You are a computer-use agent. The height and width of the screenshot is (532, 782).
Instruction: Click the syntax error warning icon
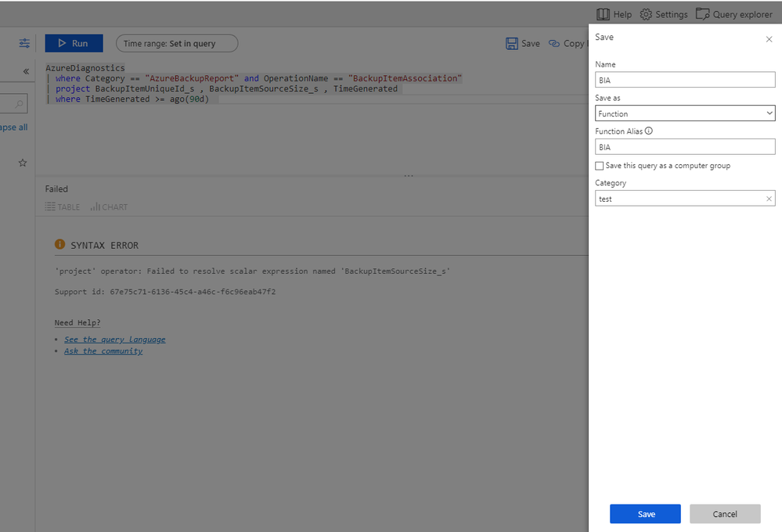tap(59, 244)
